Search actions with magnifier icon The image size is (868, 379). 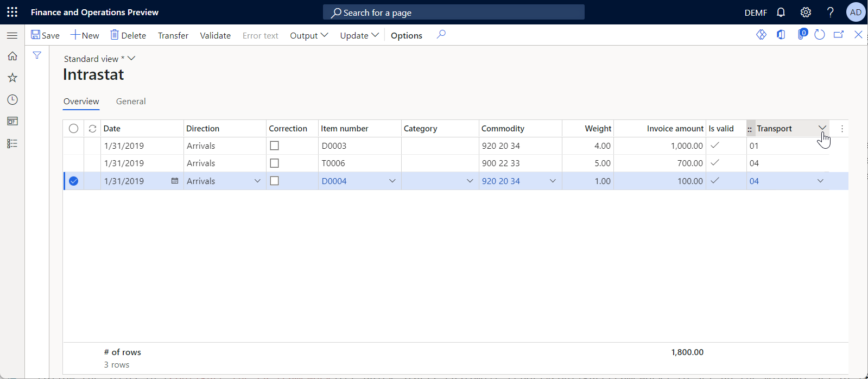tap(441, 35)
